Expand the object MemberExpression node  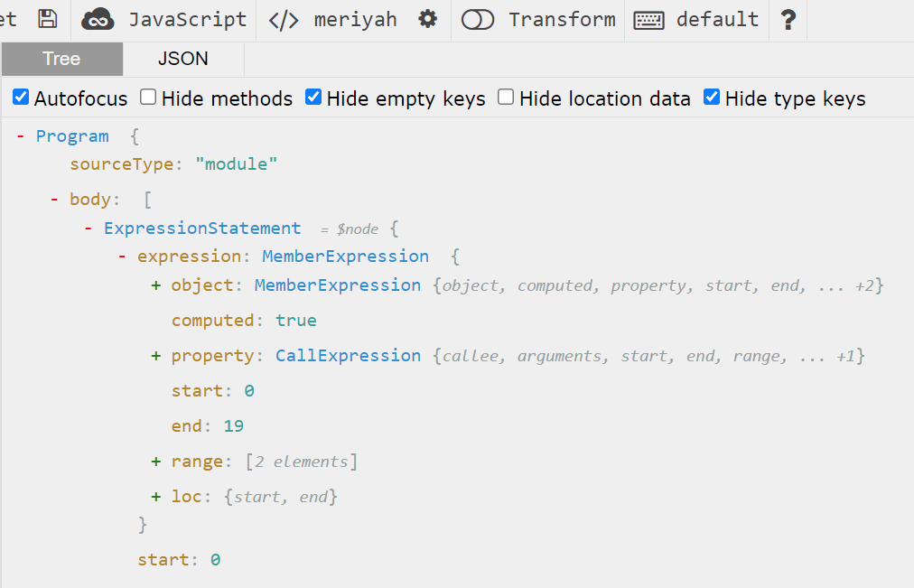click(x=155, y=285)
